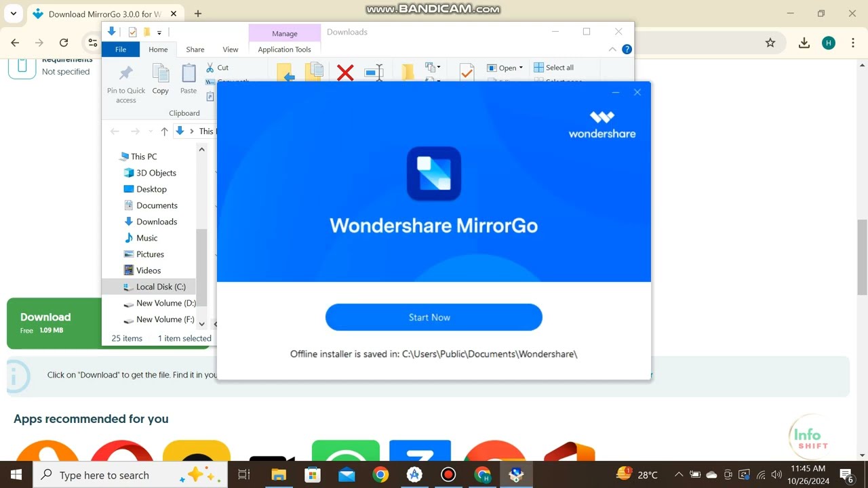Expand the Open dropdown in Explorer ribbon
The height and width of the screenshot is (488, 868).
(x=521, y=68)
